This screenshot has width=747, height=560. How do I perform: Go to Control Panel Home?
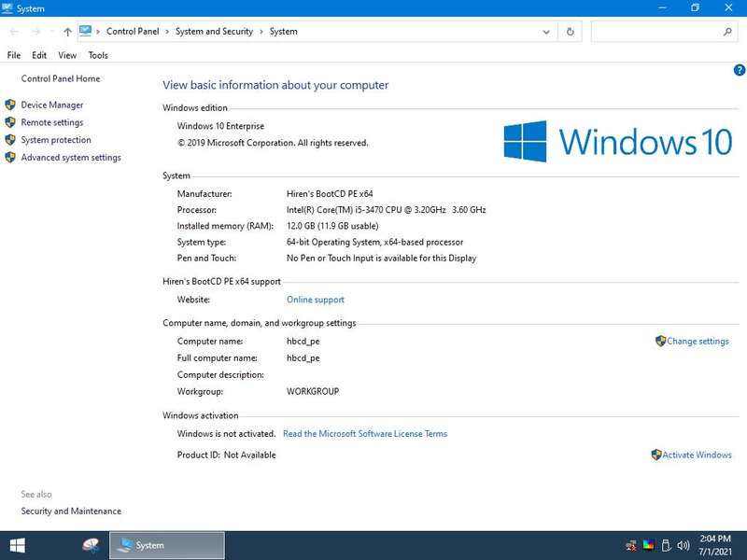click(61, 78)
